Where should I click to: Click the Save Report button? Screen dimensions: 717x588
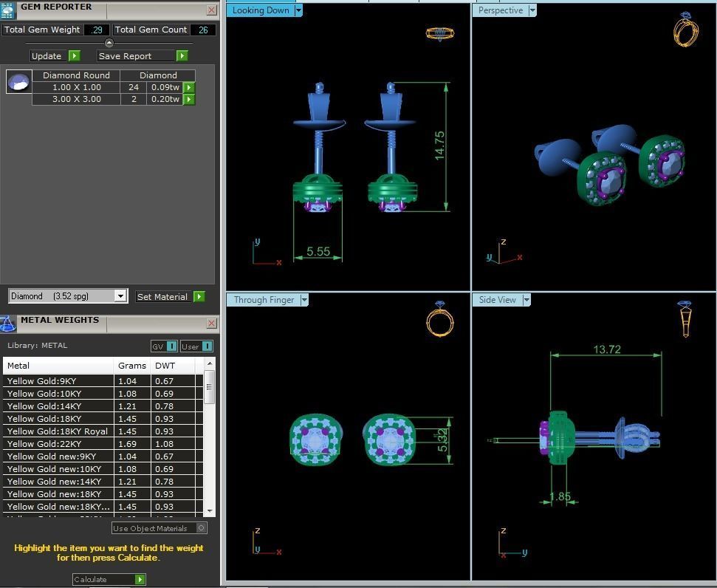137,56
